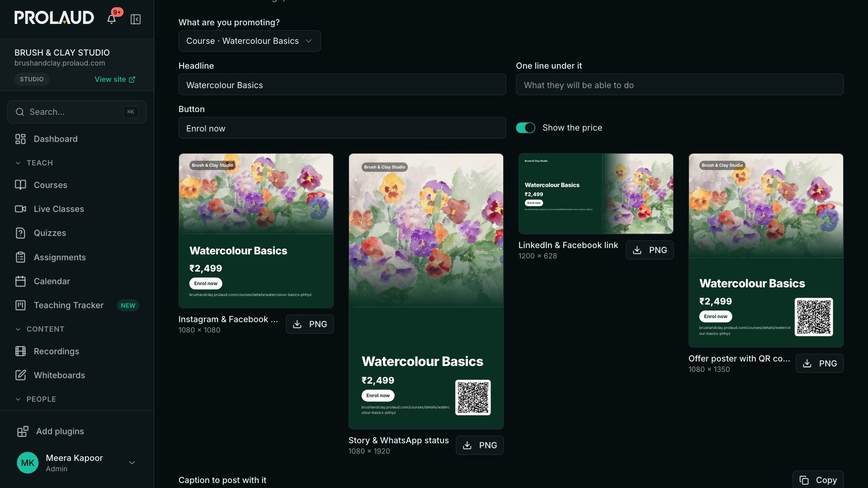This screenshot has height=488, width=868.
Task: Click the Teaching Tracker icon
Action: coord(20,305)
